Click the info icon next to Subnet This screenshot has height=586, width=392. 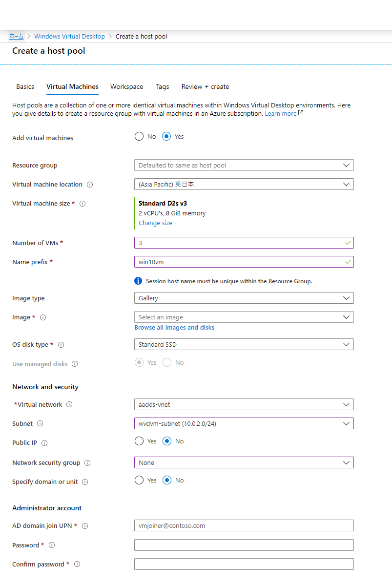(x=40, y=424)
